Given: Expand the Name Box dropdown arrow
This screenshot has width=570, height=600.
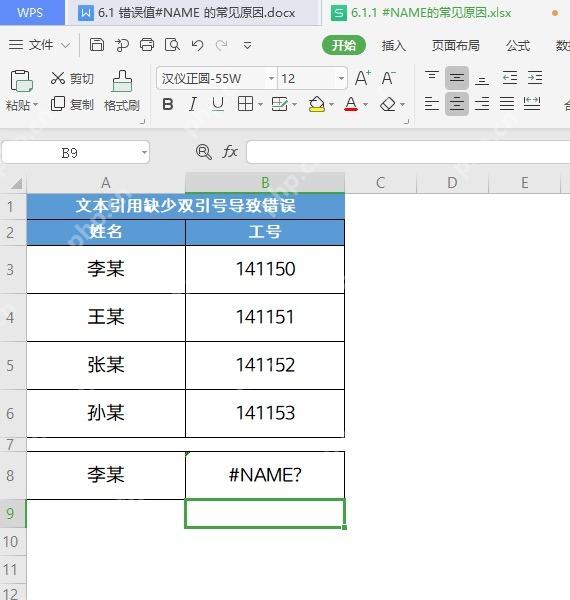Looking at the screenshot, I should click(x=144, y=153).
